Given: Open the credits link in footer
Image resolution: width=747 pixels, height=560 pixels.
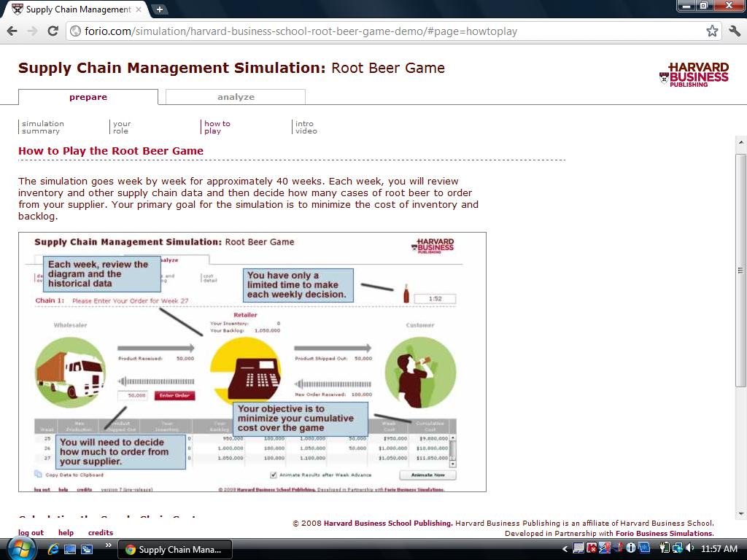Looking at the screenshot, I should pos(101,533).
